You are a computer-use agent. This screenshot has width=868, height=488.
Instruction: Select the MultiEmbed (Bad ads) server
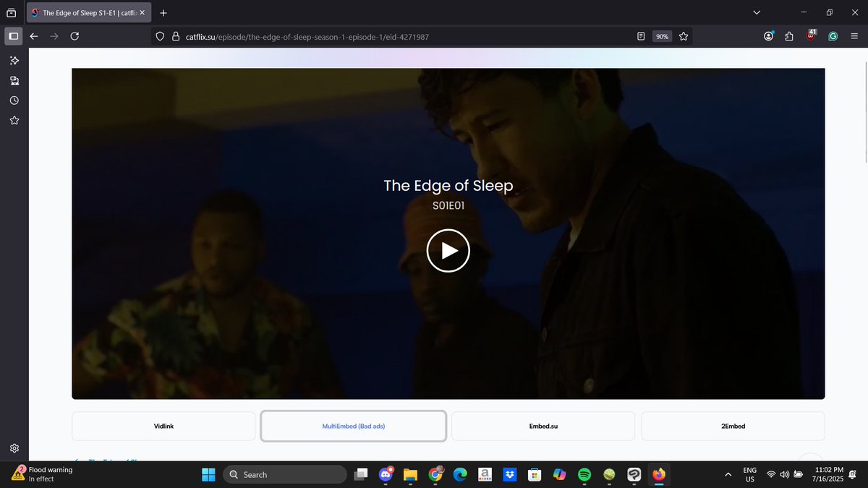point(353,426)
